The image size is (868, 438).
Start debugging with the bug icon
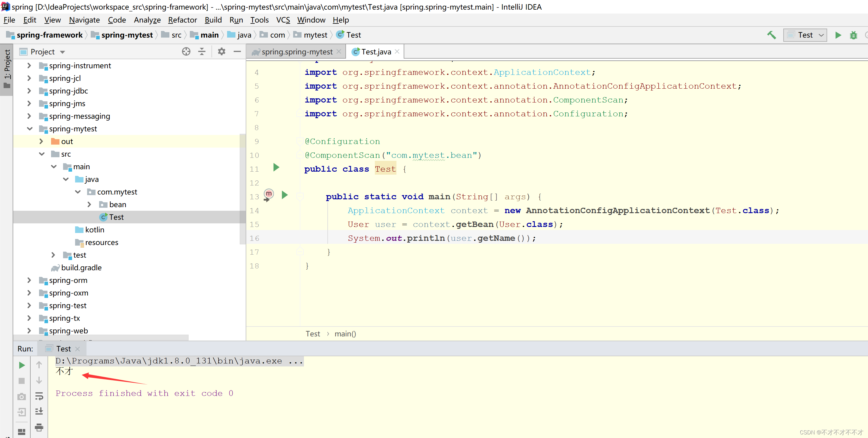point(854,35)
